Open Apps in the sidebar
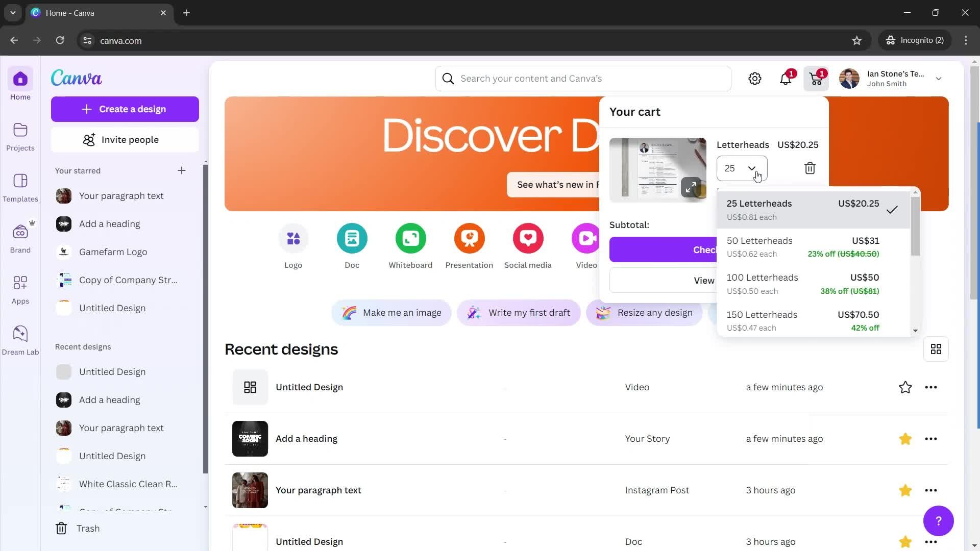Viewport: 980px width, 551px height. tap(20, 290)
